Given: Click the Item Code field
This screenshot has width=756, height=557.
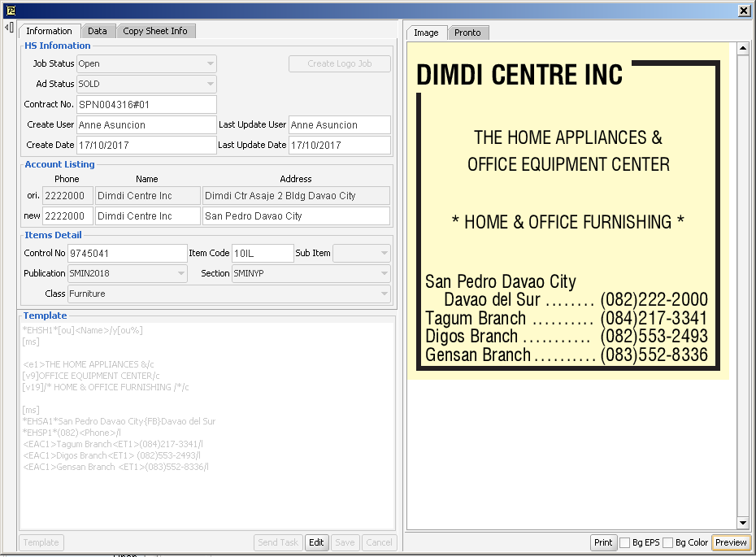Looking at the screenshot, I should (x=263, y=253).
